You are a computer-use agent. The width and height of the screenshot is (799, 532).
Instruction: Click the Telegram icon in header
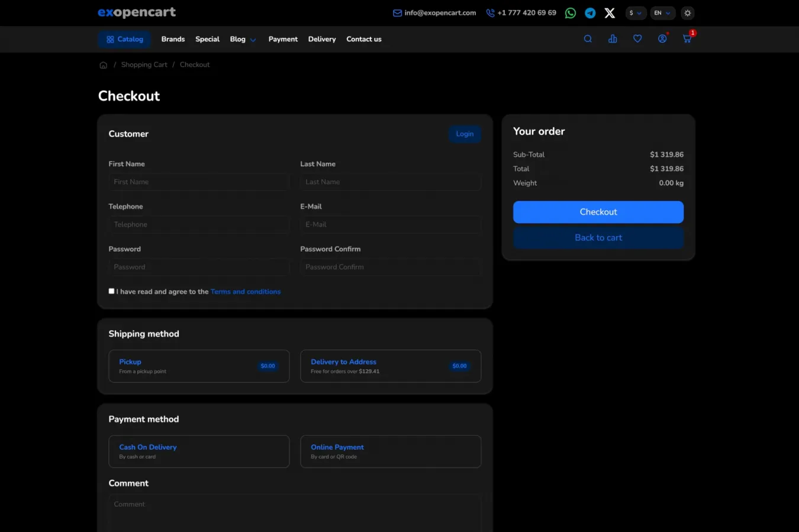[590, 13]
